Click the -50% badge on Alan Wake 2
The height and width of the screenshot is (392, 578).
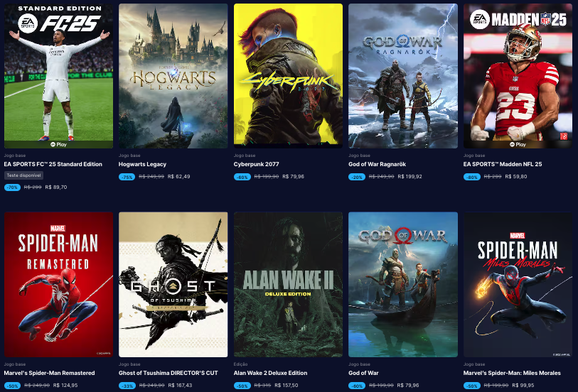(x=242, y=386)
